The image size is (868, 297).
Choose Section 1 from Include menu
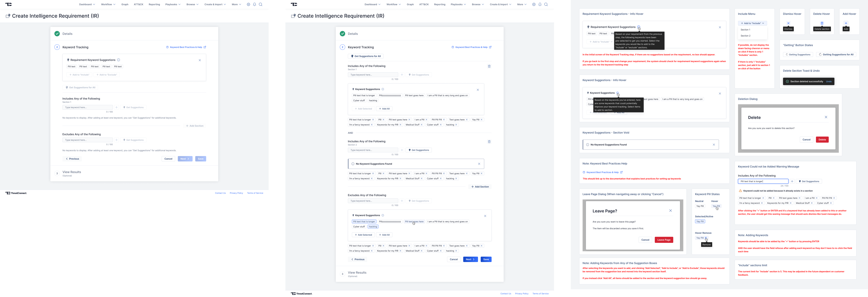(745, 30)
